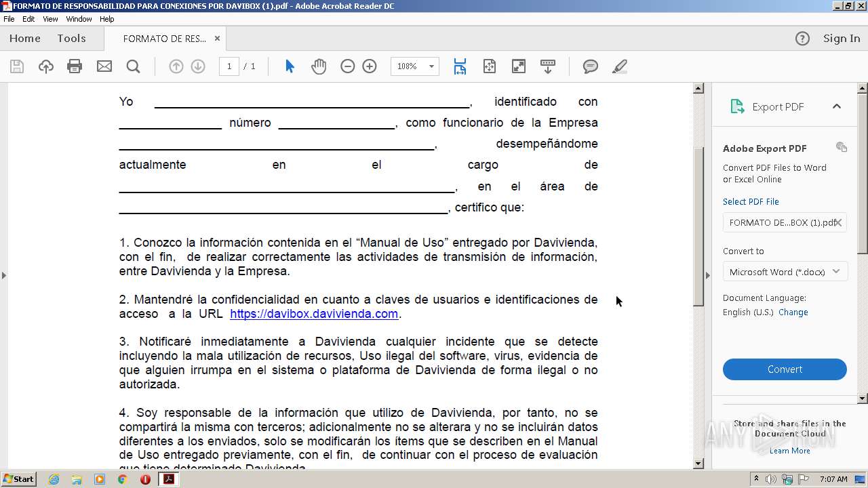The width and height of the screenshot is (868, 488).
Task: Click the Read mode download-style icon
Action: click(547, 66)
